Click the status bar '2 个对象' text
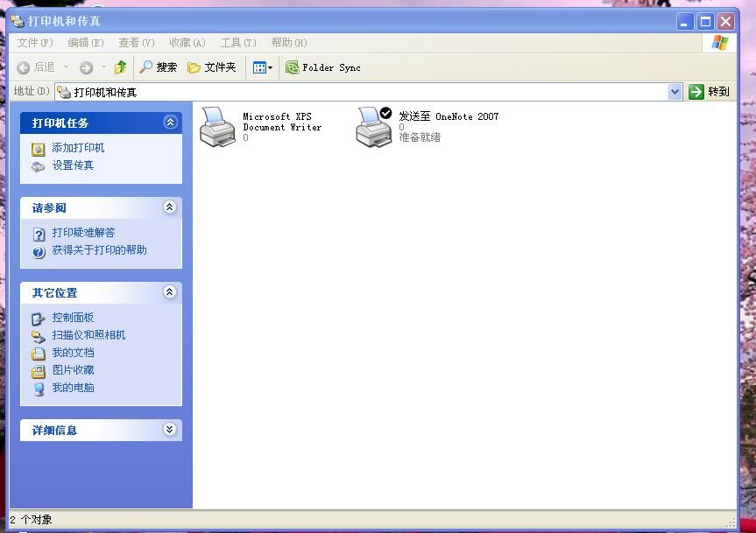This screenshot has width=756, height=533. 31,520
